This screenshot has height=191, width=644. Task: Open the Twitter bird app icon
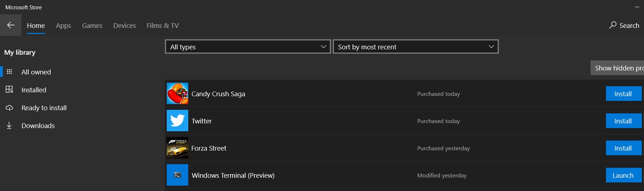[177, 121]
